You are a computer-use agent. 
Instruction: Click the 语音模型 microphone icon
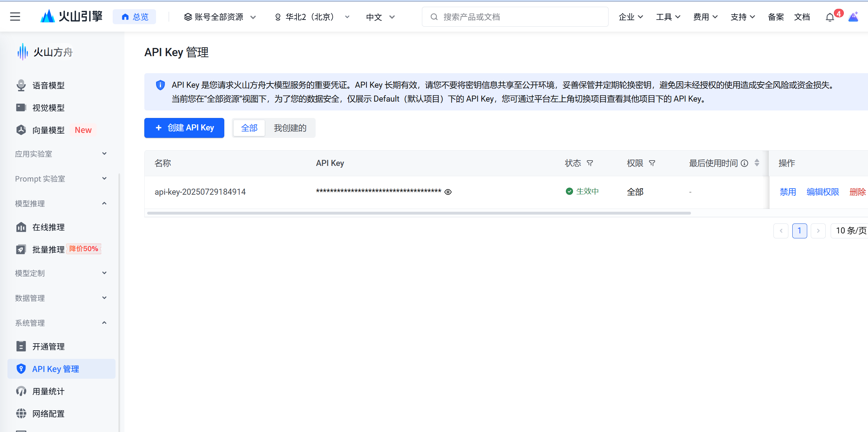point(21,85)
